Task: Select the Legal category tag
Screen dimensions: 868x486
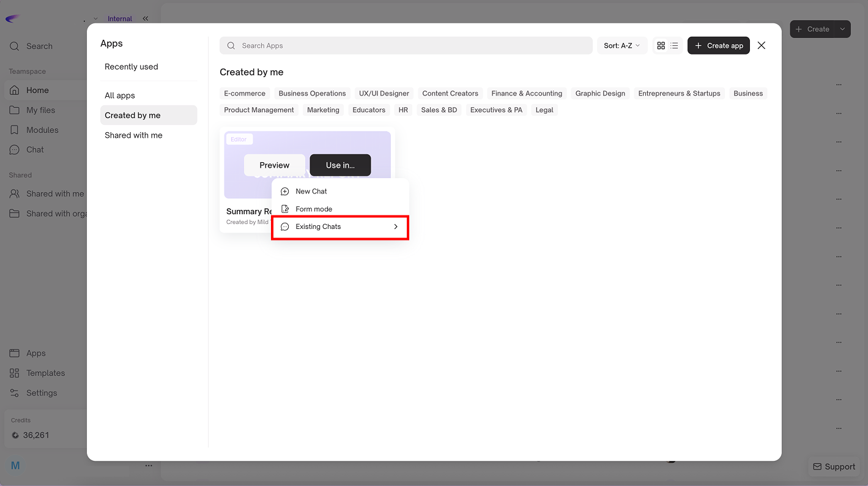Action: point(544,110)
